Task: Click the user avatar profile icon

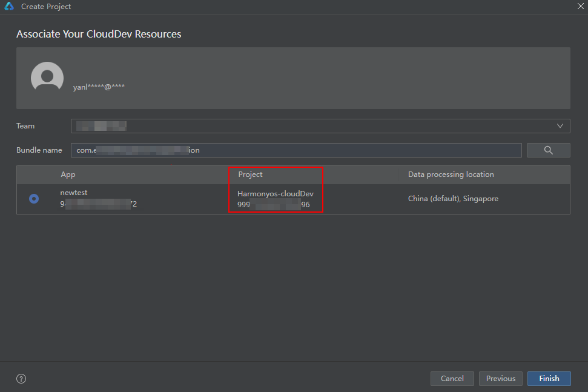Action: pos(47,78)
